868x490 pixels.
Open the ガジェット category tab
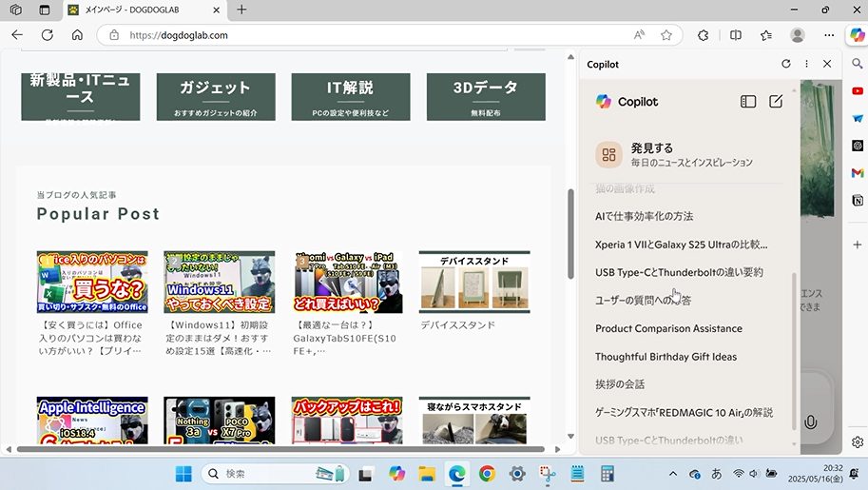tap(216, 96)
